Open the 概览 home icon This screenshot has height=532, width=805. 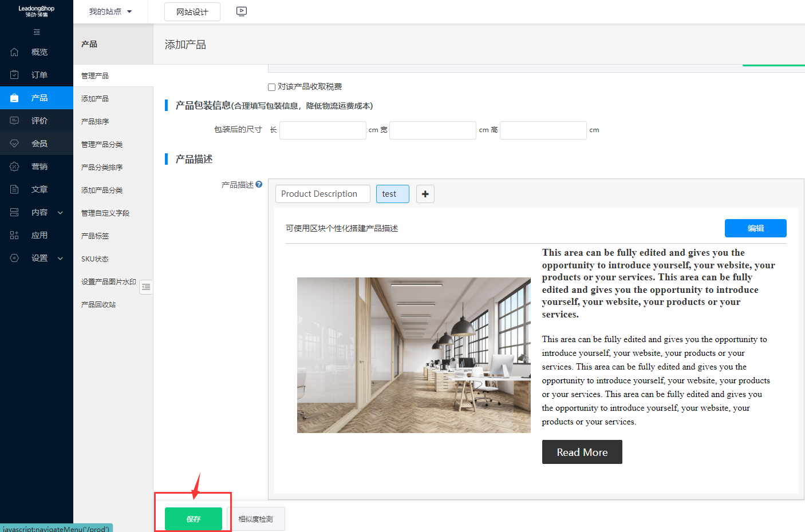click(x=14, y=52)
